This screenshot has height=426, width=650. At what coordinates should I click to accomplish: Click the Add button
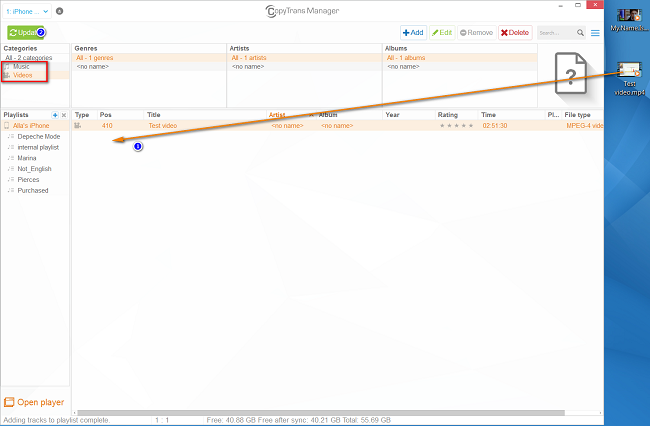[413, 32]
